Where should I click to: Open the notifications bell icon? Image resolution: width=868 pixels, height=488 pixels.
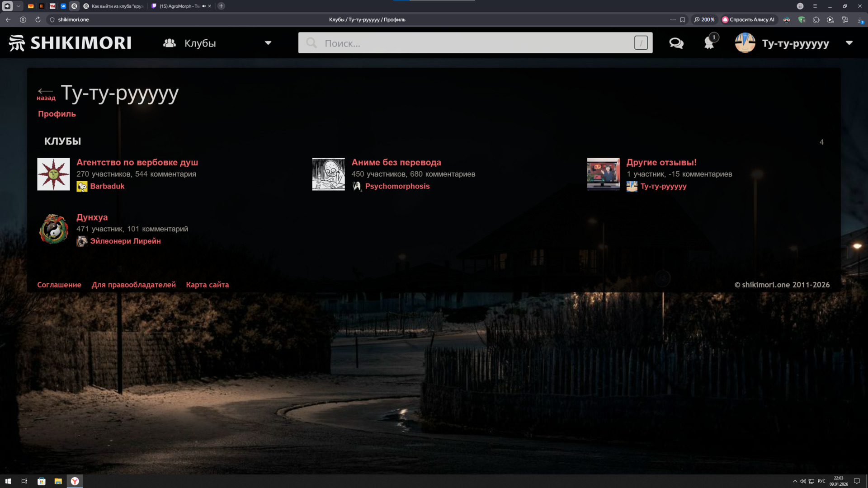[709, 43]
